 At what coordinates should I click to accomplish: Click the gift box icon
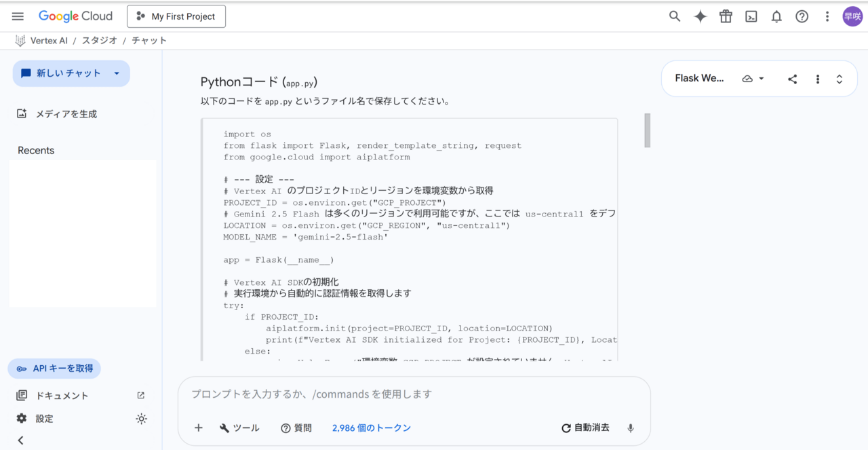point(726,16)
